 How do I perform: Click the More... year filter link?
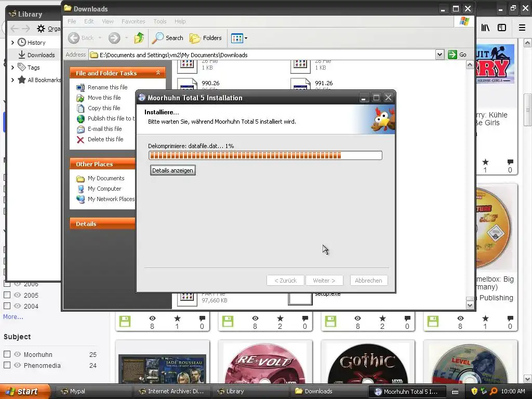13,316
